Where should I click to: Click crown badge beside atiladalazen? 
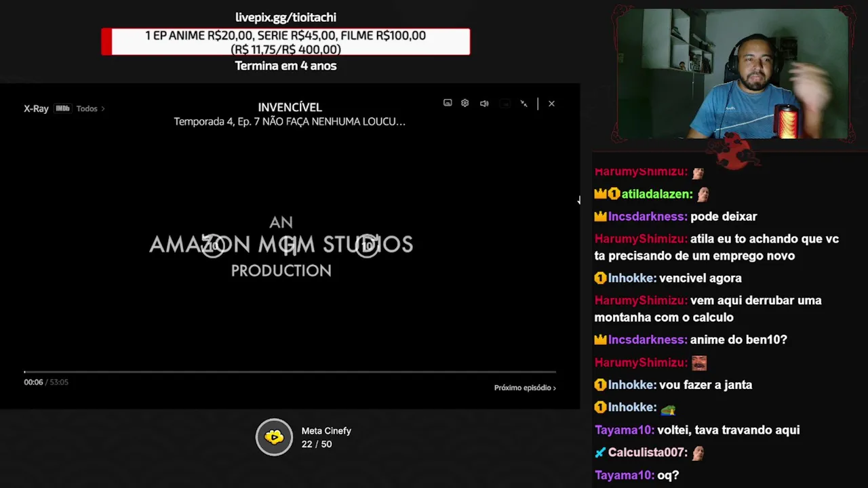pos(601,194)
